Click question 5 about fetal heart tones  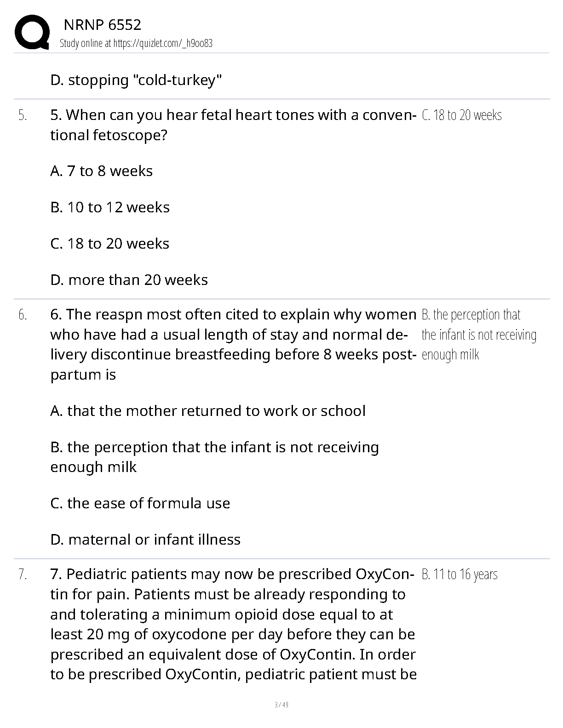tap(230, 125)
